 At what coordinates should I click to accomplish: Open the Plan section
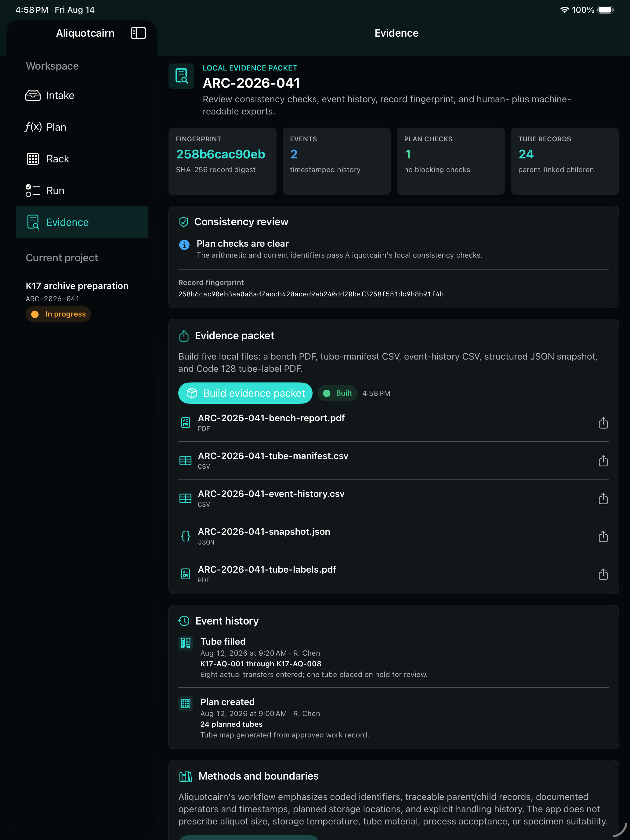[81, 127]
